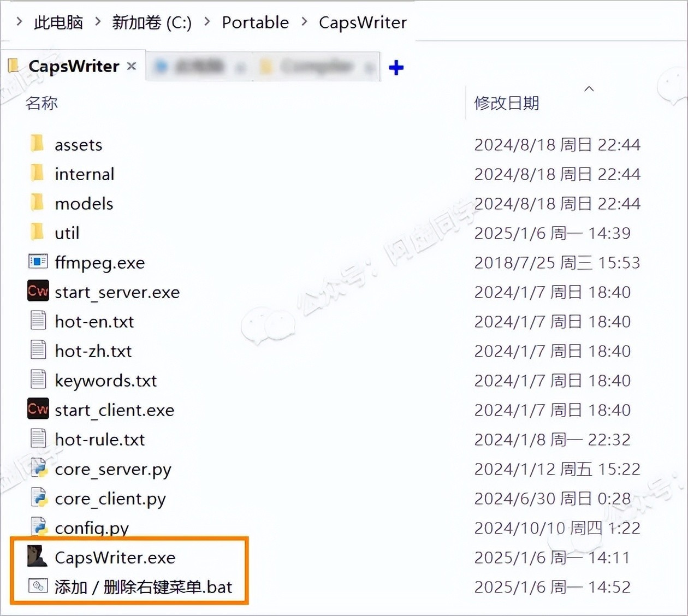Sort by 名称 column header

(41, 103)
